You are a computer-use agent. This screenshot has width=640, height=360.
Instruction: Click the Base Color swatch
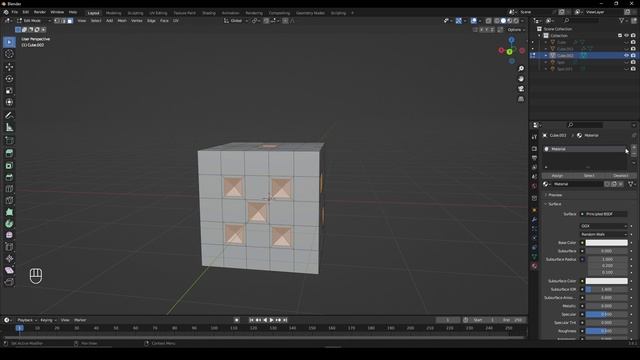tap(606, 242)
